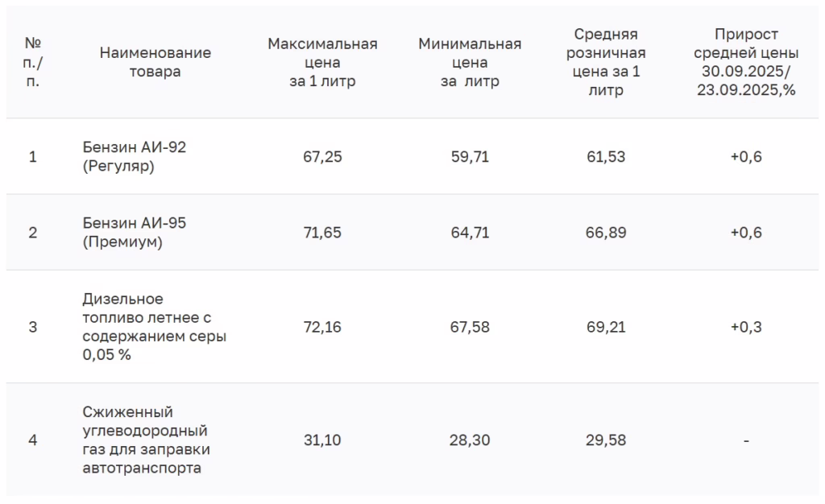The height and width of the screenshot is (504, 825).
Task: Select the gas minimum price 28,30
Action: coord(470,440)
